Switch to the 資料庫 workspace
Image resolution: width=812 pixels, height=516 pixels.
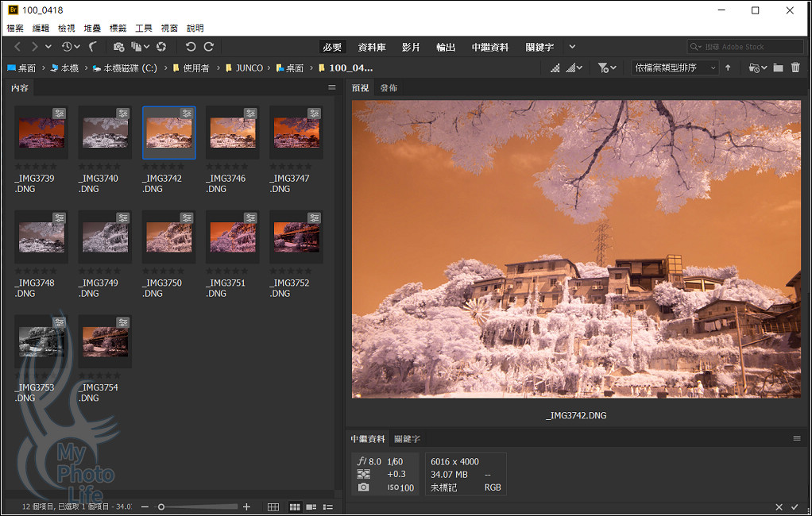tap(372, 47)
